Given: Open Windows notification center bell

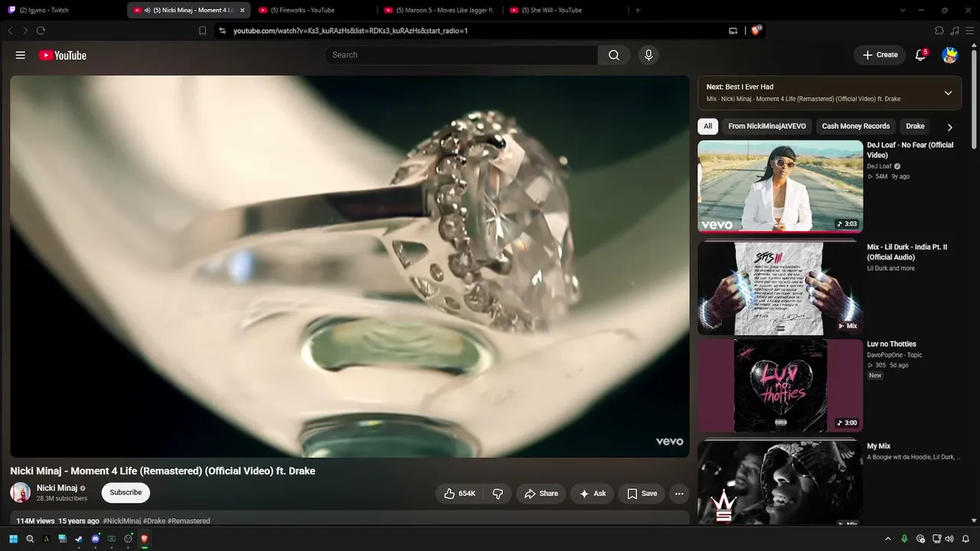Looking at the screenshot, I should click(x=965, y=539).
